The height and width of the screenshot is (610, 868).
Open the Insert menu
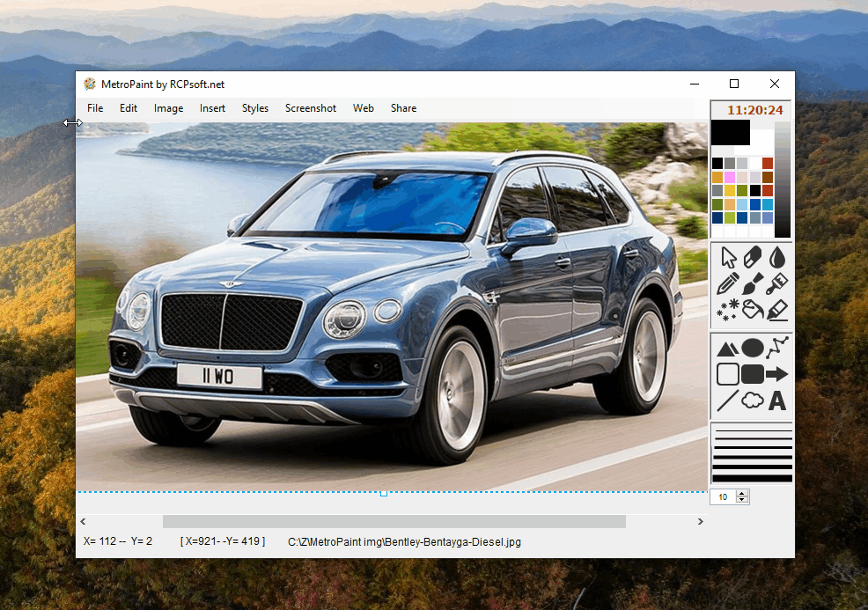pos(212,108)
